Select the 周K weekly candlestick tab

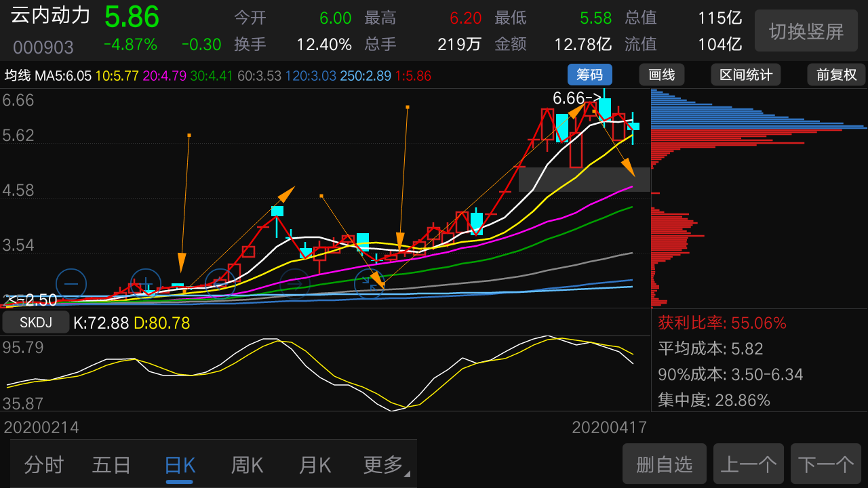(x=248, y=465)
